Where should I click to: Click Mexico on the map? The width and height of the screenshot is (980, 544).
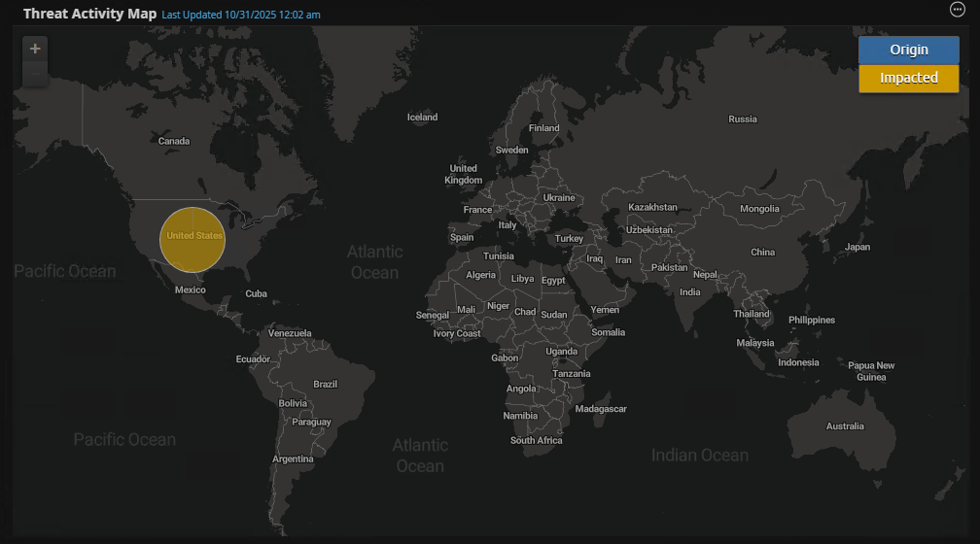[x=190, y=290]
